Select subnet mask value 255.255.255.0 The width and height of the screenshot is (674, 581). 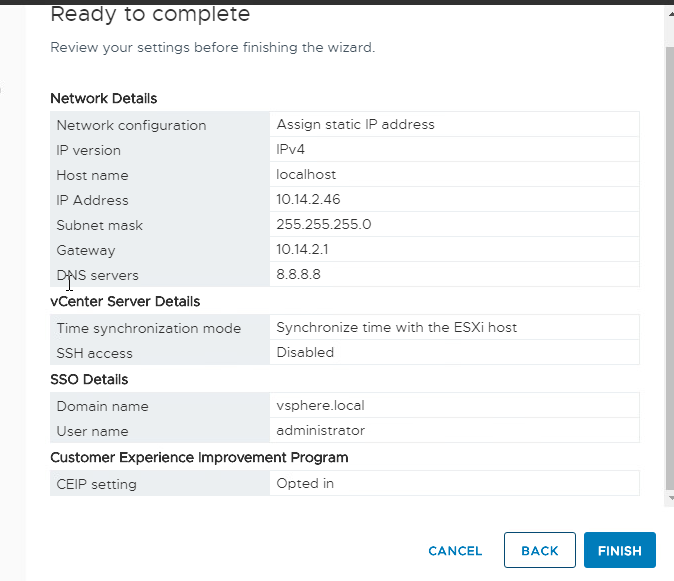(x=324, y=224)
